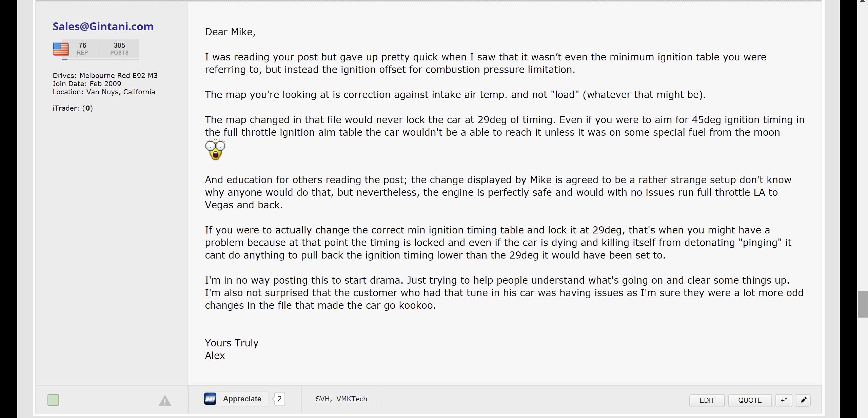868x418 pixels.
Task: Click the page vertical scrollbar thumb
Action: pyautogui.click(x=863, y=304)
